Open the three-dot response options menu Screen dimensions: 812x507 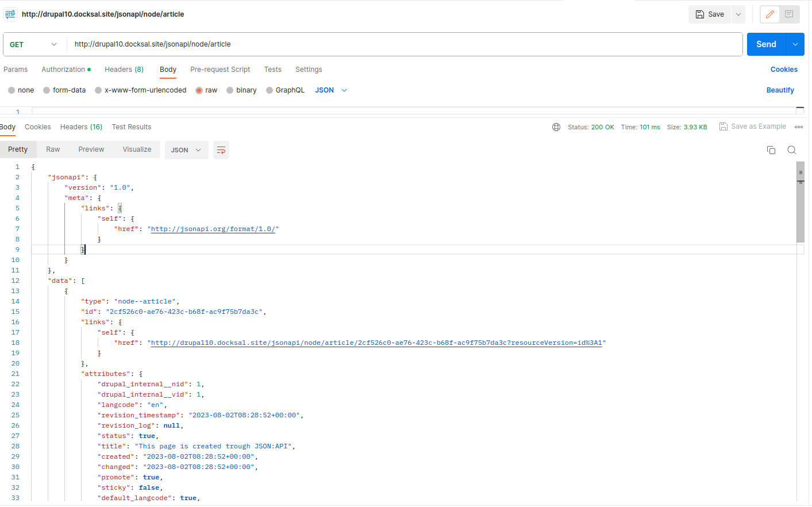click(x=798, y=127)
